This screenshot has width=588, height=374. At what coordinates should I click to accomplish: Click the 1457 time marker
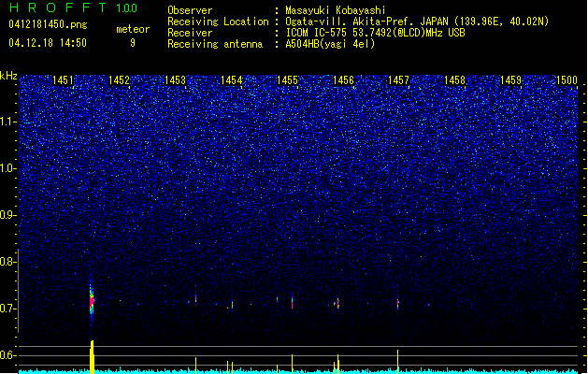tap(398, 80)
